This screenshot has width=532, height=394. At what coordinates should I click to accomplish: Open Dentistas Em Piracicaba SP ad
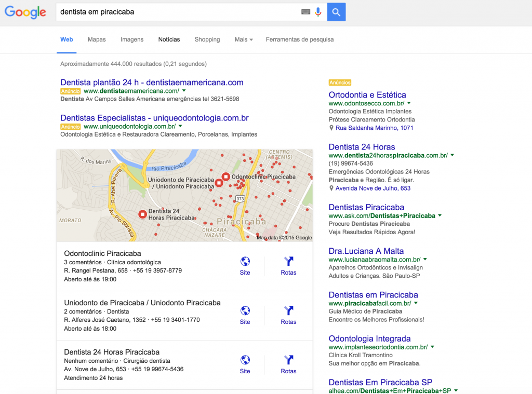tap(380, 382)
